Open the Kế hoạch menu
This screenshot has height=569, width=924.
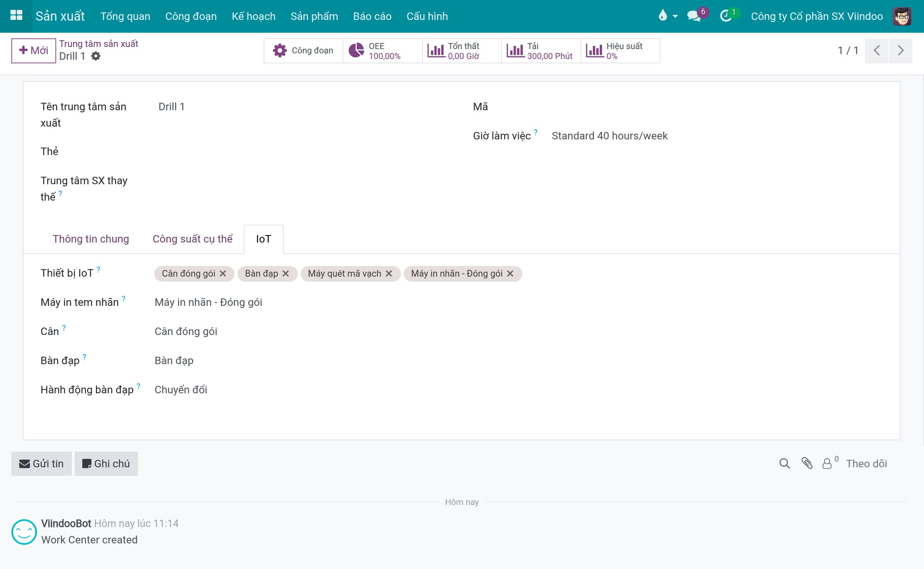click(x=253, y=16)
